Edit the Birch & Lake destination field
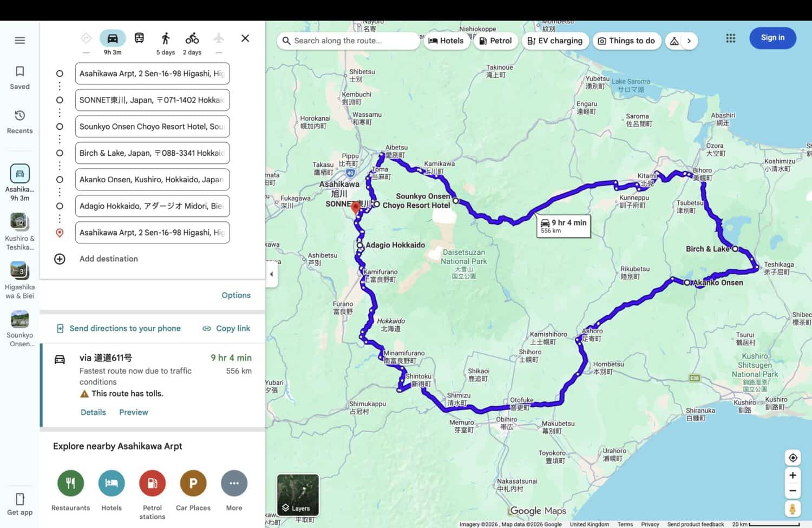Screen dimensions: 812x528 click(x=152, y=153)
